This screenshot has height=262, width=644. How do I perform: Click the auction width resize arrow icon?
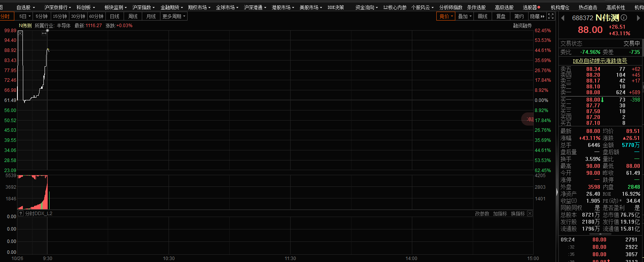[x=44, y=34]
